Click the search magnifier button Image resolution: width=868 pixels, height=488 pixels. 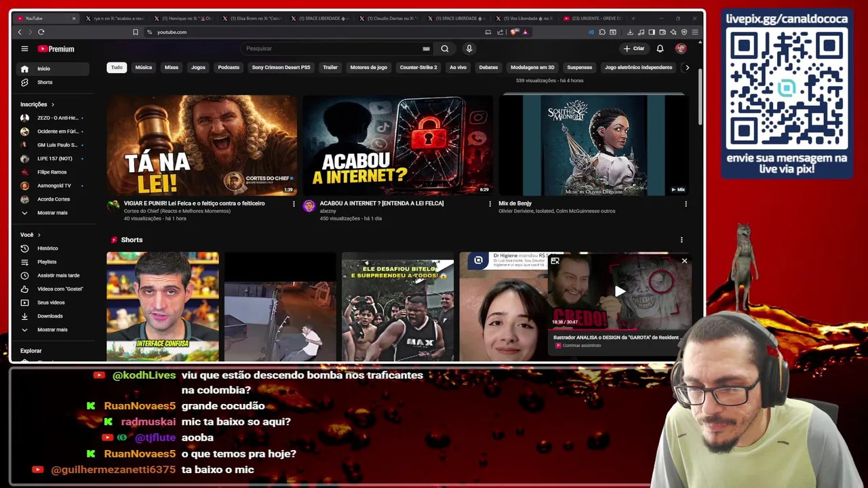pyautogui.click(x=445, y=49)
